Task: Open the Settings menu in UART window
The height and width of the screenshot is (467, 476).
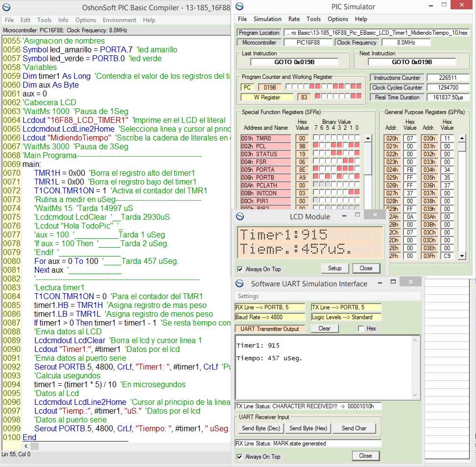Action: click(x=248, y=296)
